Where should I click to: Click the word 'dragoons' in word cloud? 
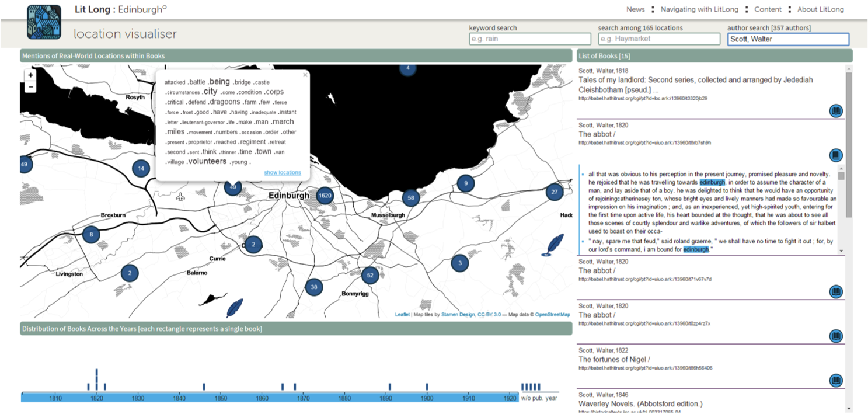coord(225,102)
